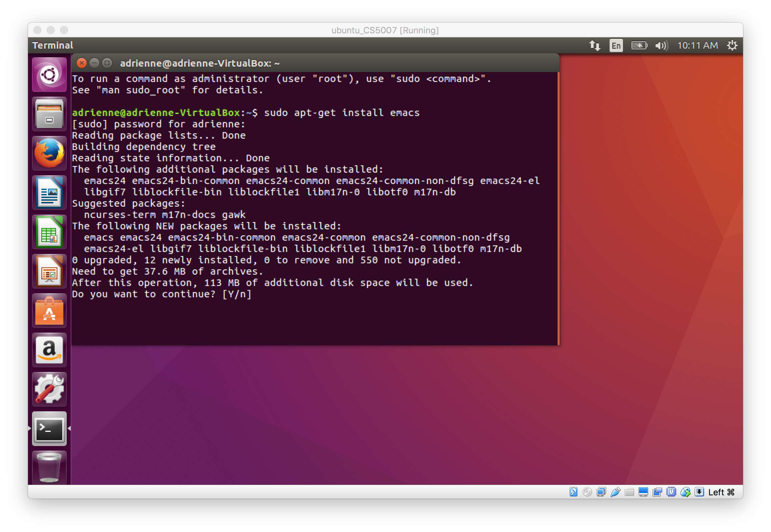The width and height of the screenshot is (771, 532).
Task: Open LibreOffice Impress presentation icon
Action: (49, 271)
